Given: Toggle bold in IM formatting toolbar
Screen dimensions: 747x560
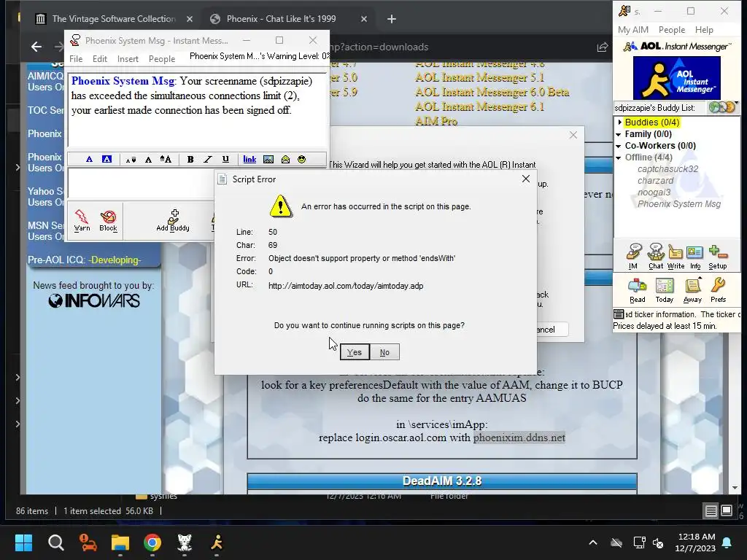Looking at the screenshot, I should [x=190, y=160].
